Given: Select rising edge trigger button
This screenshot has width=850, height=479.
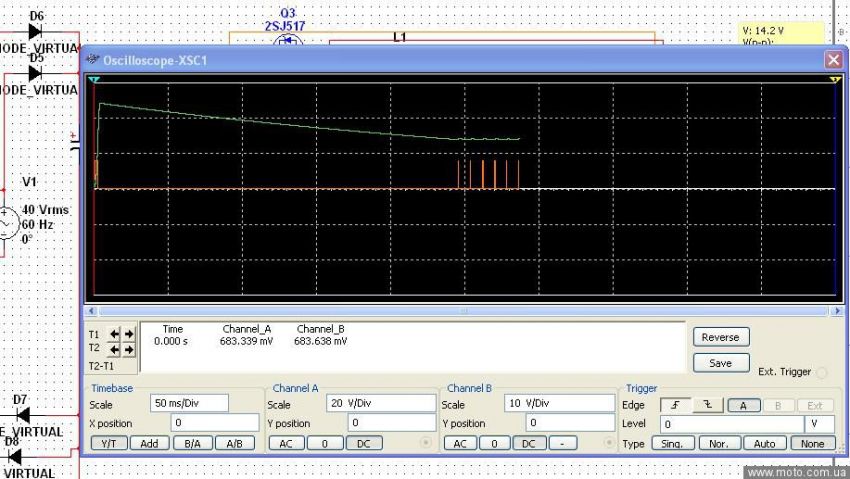Looking at the screenshot, I should pos(675,405).
